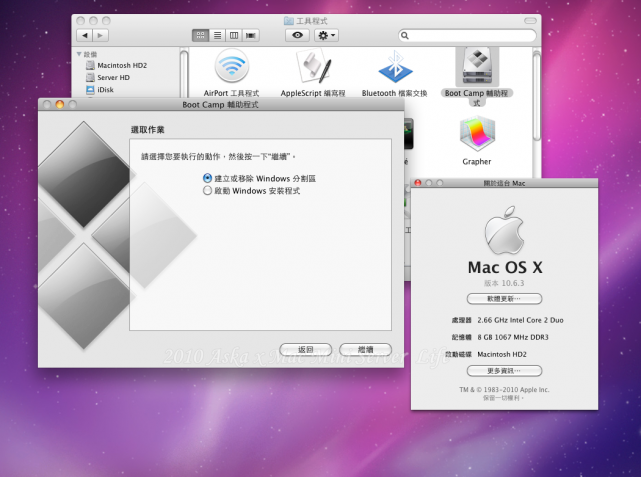Click the '2.66 GHz Intel Core 2 Duo' text
The height and width of the screenshot is (477, 641).
tap(520, 320)
